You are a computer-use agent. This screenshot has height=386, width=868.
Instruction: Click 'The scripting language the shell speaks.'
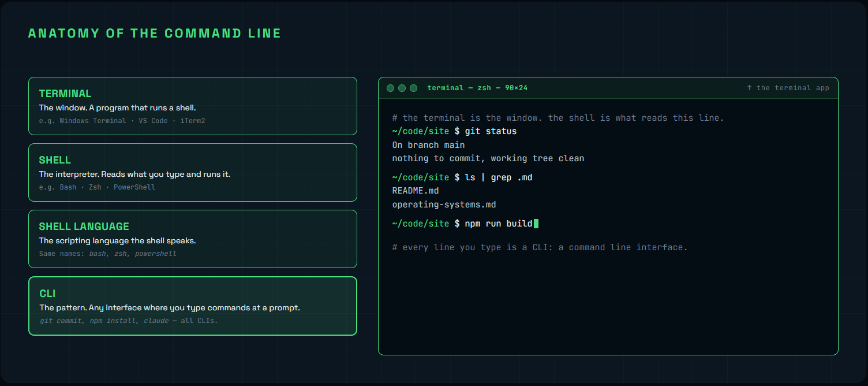(x=118, y=240)
